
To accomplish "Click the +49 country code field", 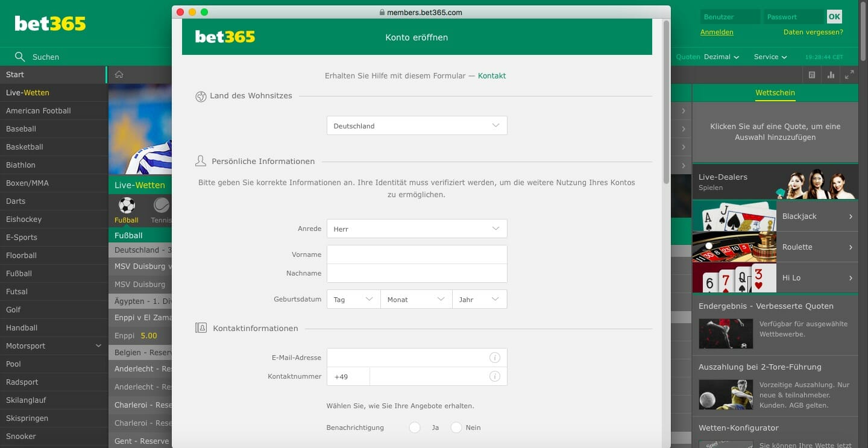I will [348, 376].
